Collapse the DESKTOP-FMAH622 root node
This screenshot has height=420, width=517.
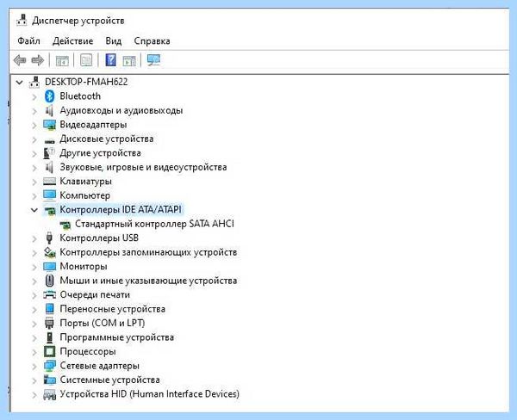pyautogui.click(x=20, y=82)
